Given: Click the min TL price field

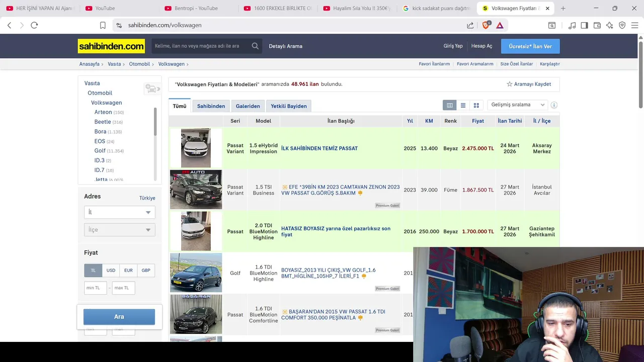Looking at the screenshot, I should 96,288.
